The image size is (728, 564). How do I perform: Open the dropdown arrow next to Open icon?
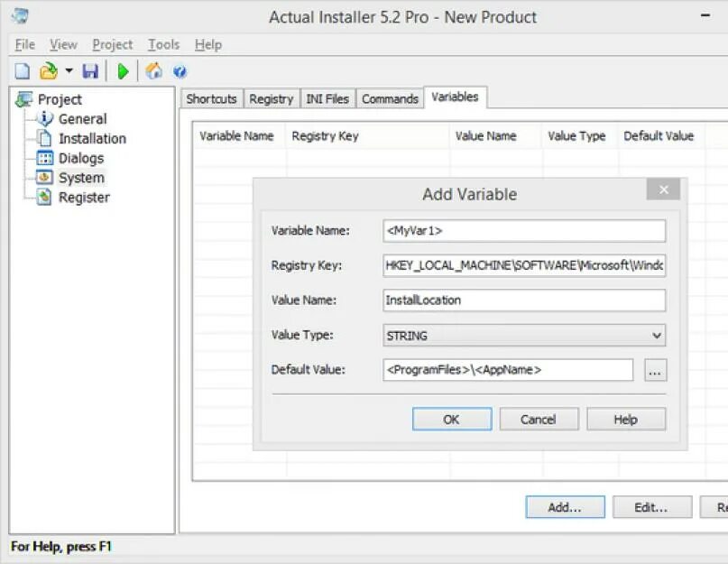69,71
